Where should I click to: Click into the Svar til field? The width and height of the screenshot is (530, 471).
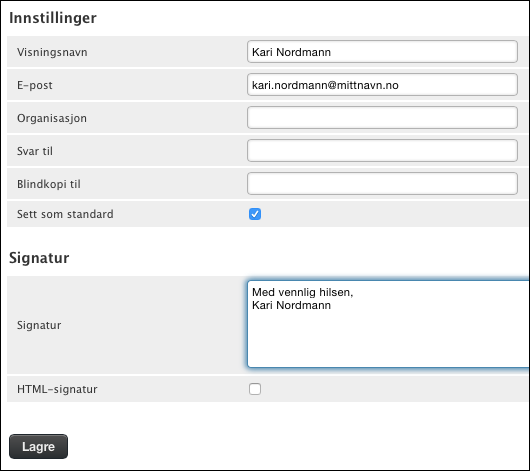tap(382, 150)
